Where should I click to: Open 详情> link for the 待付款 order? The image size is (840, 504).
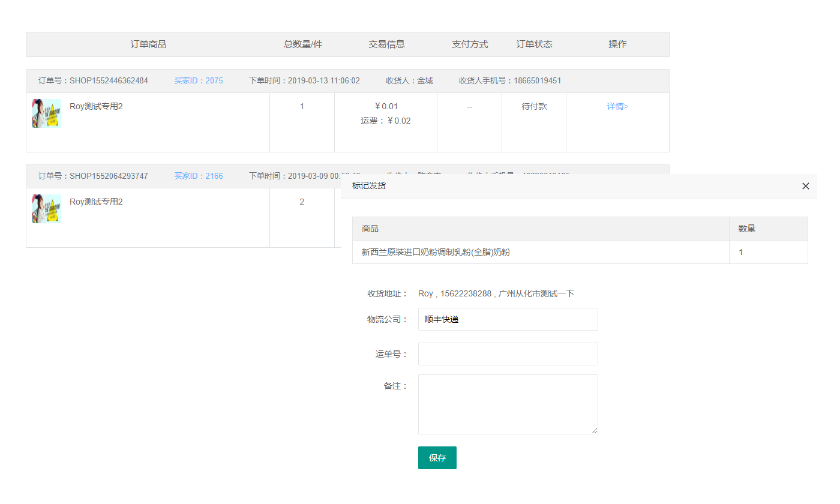(617, 107)
